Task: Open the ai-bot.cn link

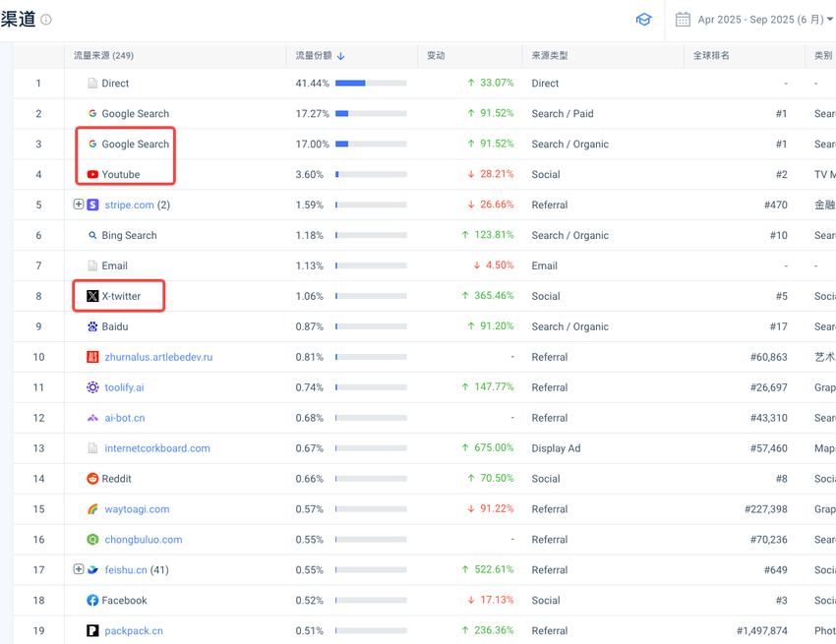Action: click(125, 418)
